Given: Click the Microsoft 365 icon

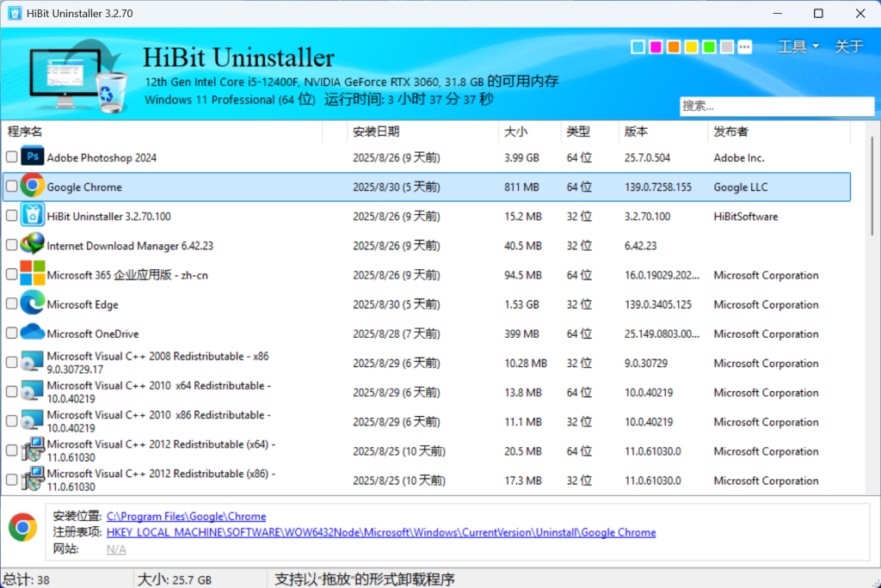Looking at the screenshot, I should tap(33, 275).
